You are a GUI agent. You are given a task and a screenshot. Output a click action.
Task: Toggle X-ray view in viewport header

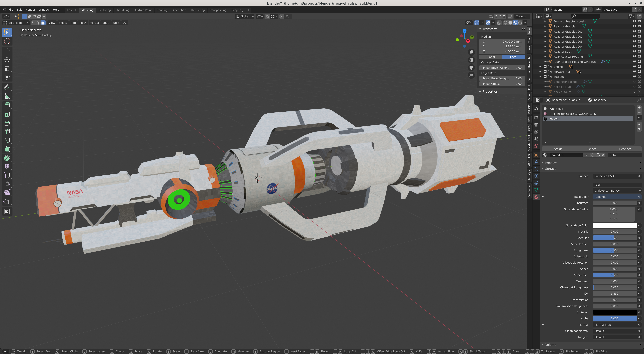click(x=499, y=23)
